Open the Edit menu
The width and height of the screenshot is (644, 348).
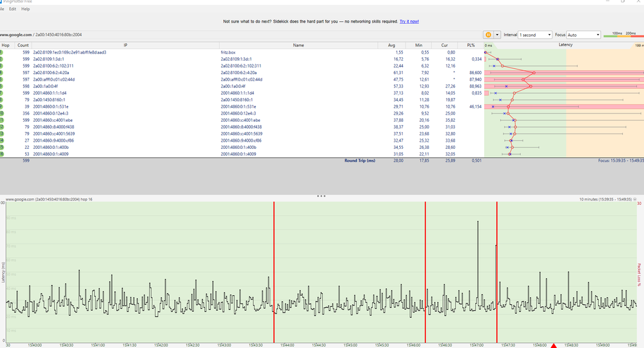coord(13,9)
